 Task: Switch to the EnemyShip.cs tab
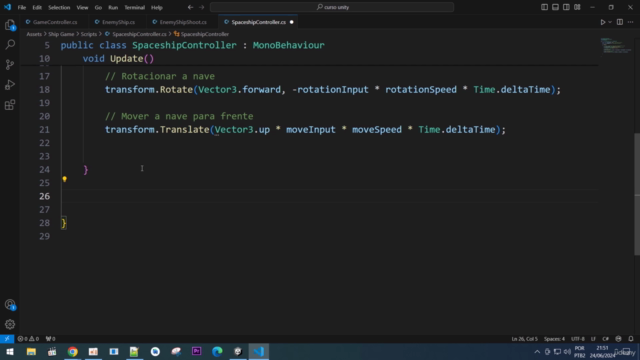[x=118, y=22]
